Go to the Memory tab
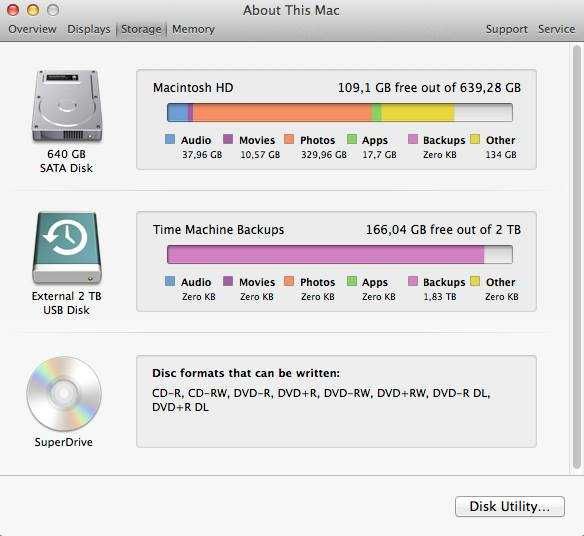584x536 pixels. pyautogui.click(x=193, y=29)
